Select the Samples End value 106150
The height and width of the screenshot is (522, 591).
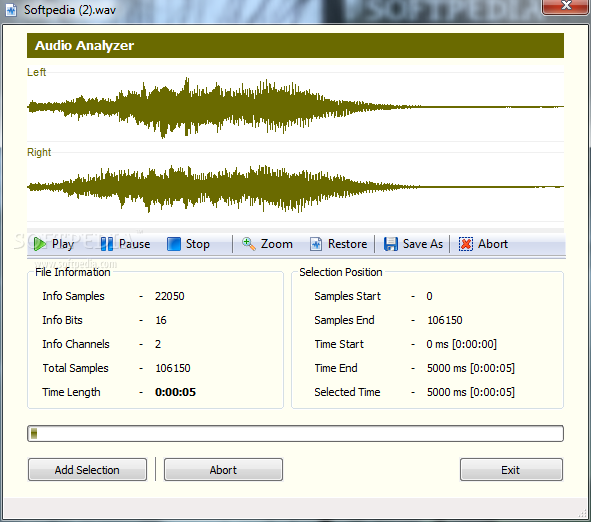pos(445,320)
